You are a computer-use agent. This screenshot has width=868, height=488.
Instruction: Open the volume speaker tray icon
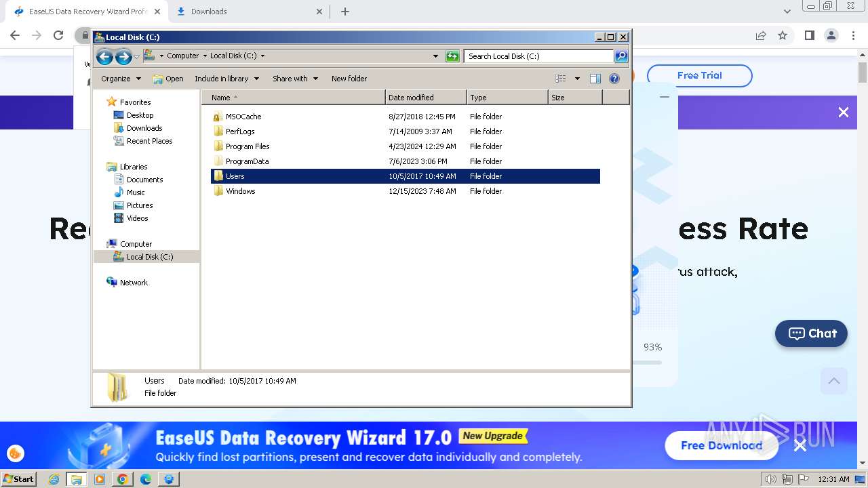pos(771,479)
